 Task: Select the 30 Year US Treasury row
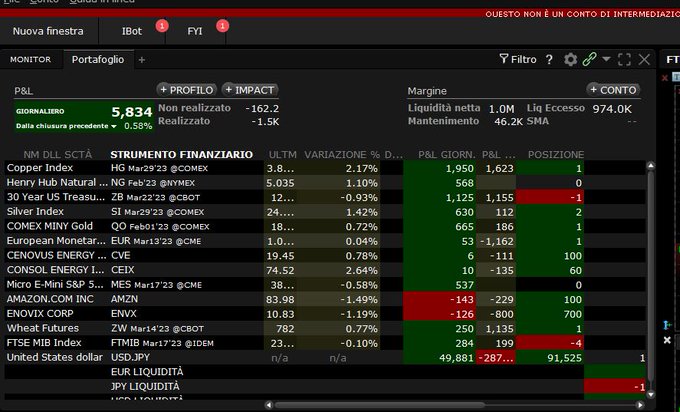[x=325, y=197]
